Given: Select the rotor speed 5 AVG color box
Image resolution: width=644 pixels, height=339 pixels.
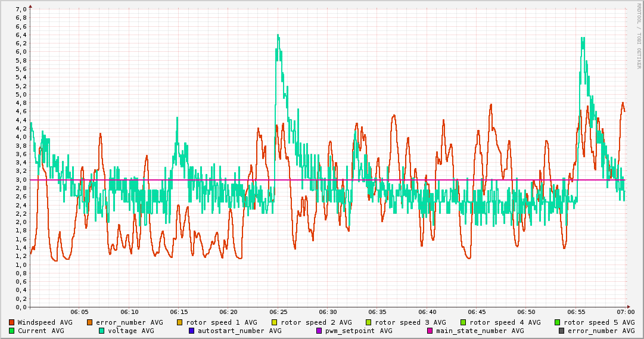Looking at the screenshot, I should pos(558,322).
